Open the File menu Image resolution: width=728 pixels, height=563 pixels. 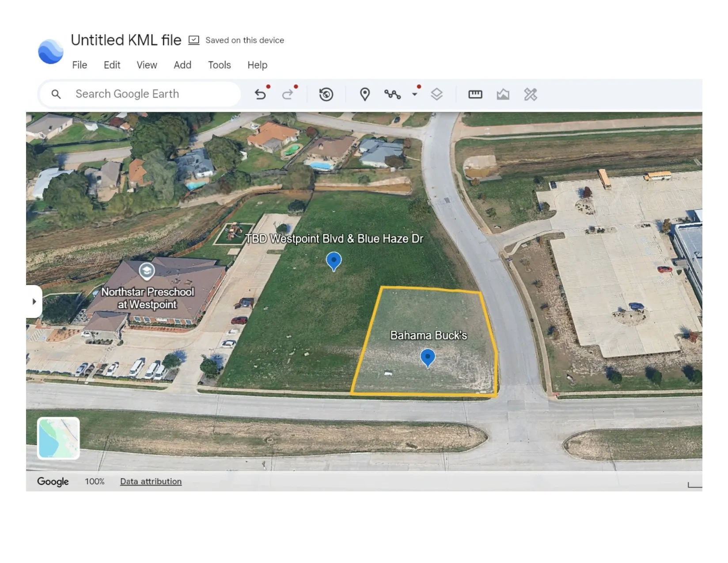(80, 65)
